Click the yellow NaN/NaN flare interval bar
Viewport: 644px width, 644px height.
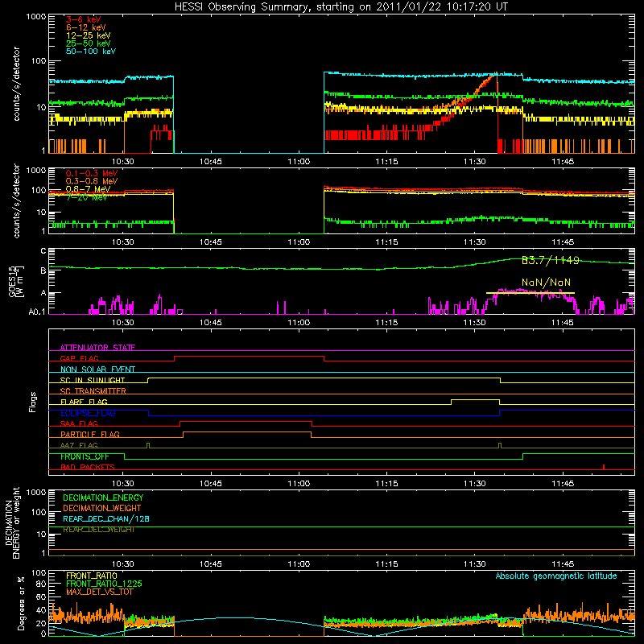(x=530, y=293)
